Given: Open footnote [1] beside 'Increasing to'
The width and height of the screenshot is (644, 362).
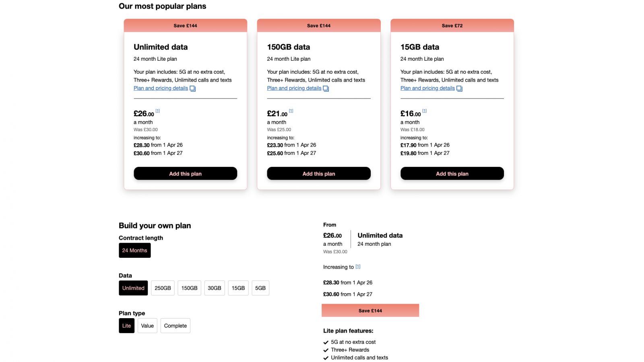Looking at the screenshot, I should pyautogui.click(x=358, y=267).
